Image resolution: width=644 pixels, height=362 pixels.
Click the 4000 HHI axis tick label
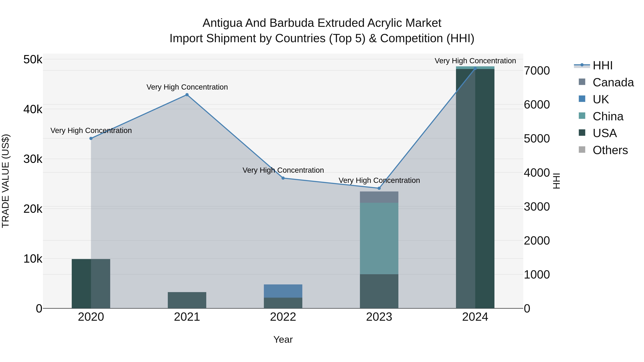[x=537, y=173]
